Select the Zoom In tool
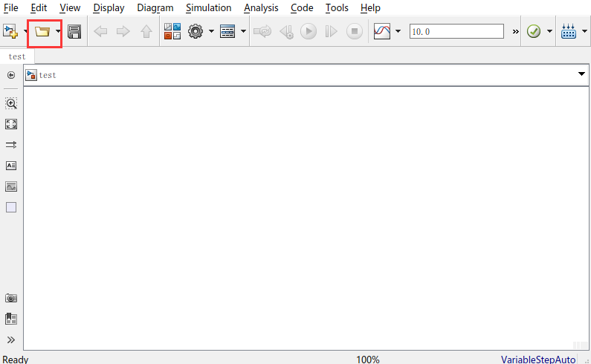This screenshot has width=591, height=364. (x=11, y=103)
